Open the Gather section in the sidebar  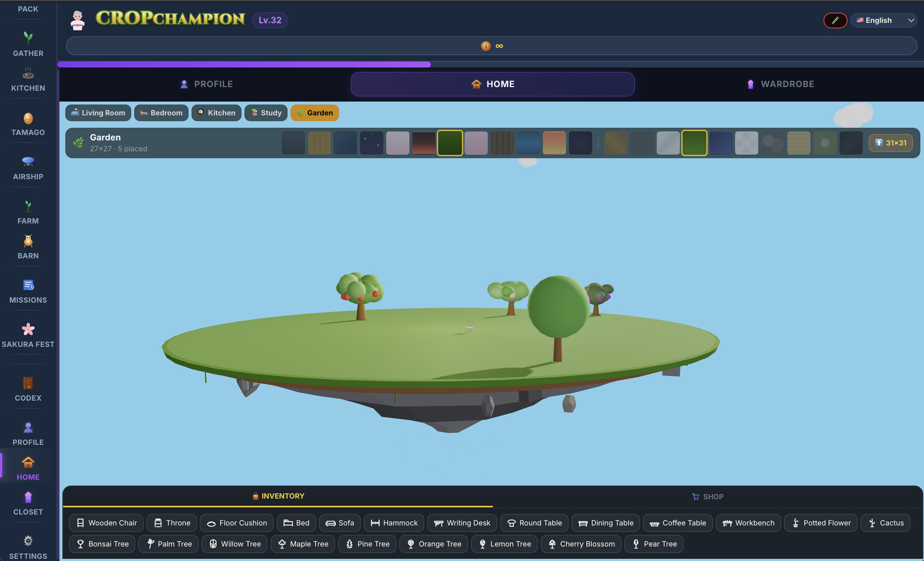pyautogui.click(x=28, y=44)
